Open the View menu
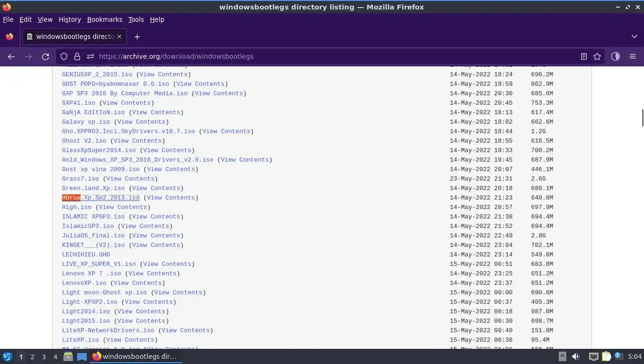 coord(45,19)
